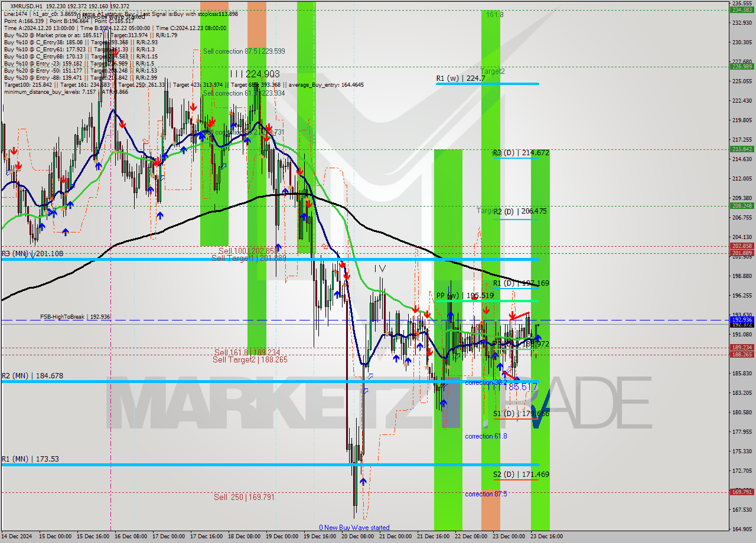Click the 'R1 (w) | 224.7' pivot label

[461, 78]
